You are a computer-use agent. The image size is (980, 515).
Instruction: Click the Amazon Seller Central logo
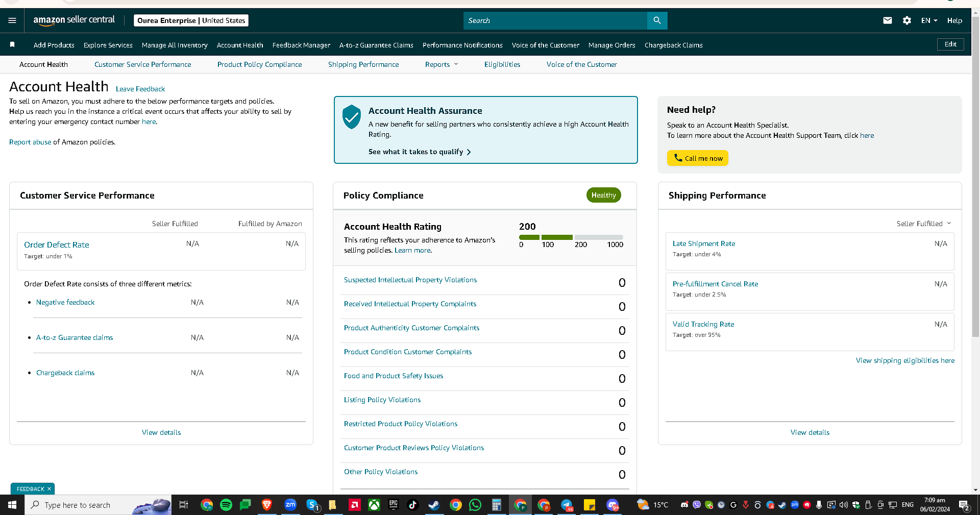coord(74,20)
